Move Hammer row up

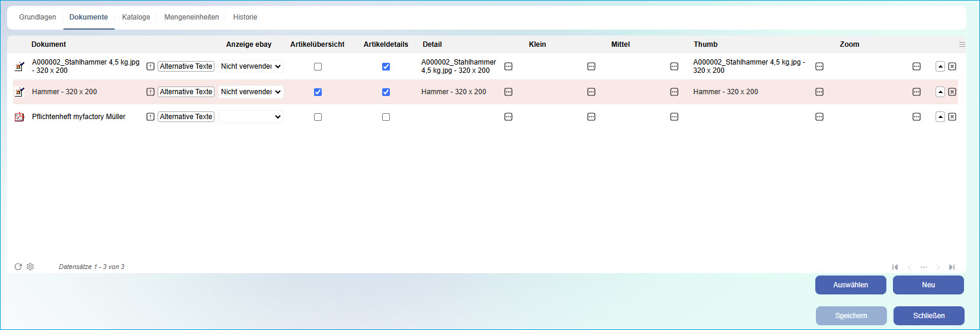(940, 92)
